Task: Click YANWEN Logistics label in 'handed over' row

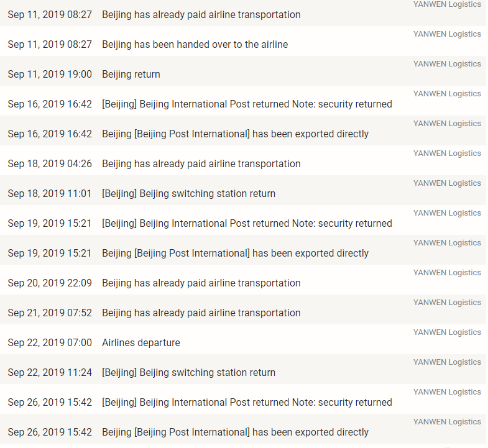Action: coord(447,34)
